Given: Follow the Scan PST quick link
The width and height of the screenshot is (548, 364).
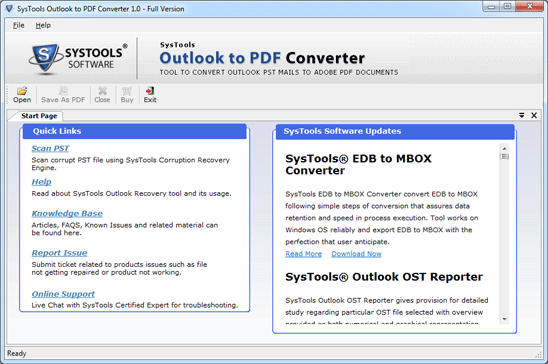Looking at the screenshot, I should click(x=50, y=148).
